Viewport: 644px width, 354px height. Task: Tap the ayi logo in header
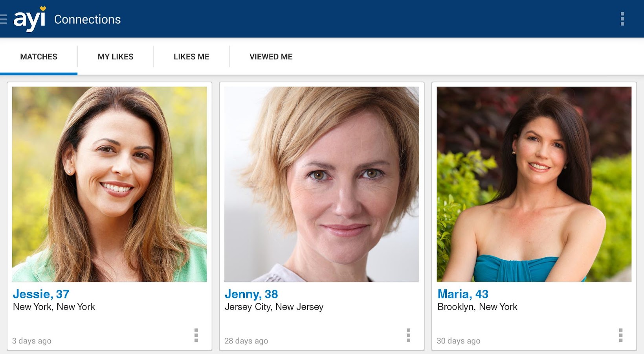coord(30,19)
